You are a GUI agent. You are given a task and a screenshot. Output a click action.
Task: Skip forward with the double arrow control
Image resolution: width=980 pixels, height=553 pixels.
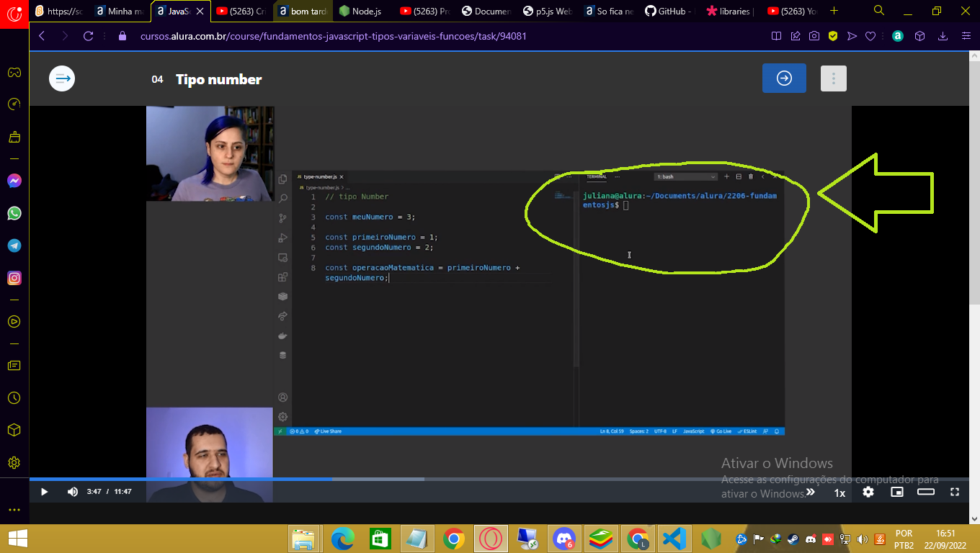(810, 492)
